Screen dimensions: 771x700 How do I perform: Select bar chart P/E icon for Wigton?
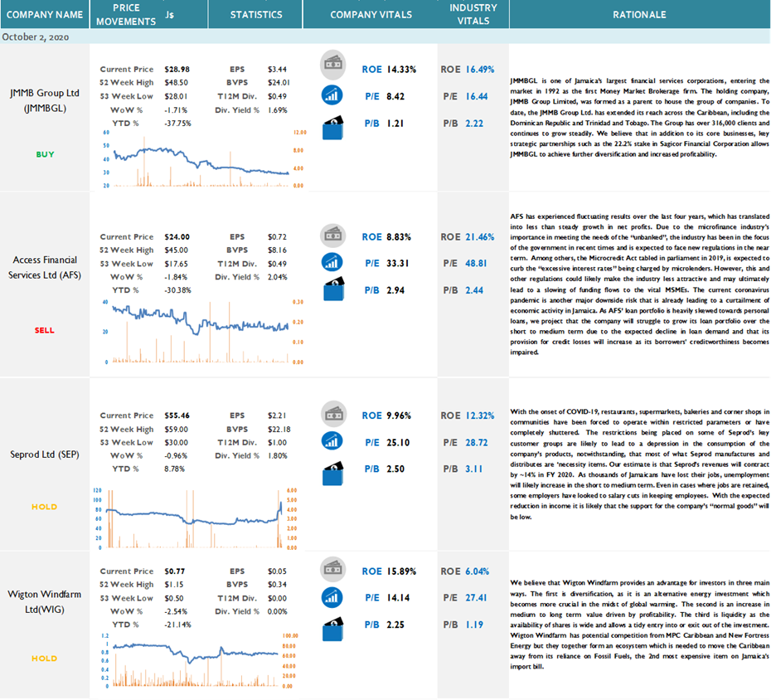(x=332, y=597)
